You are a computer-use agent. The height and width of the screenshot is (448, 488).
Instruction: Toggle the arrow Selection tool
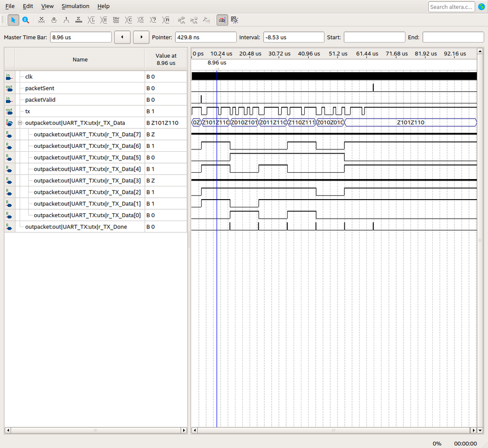(x=14, y=20)
